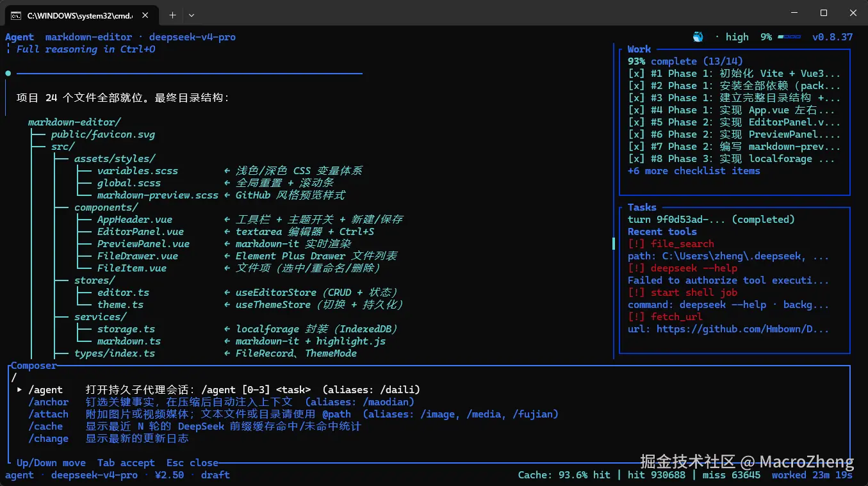Click in the Composer input line
Image resolution: width=868 pixels, height=486 pixels.
tap(429, 378)
